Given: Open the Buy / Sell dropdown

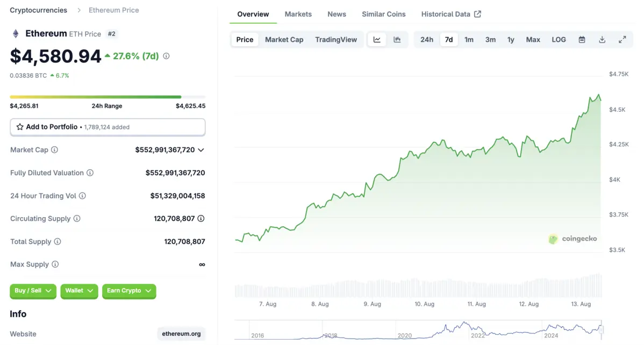Looking at the screenshot, I should click(33, 291).
